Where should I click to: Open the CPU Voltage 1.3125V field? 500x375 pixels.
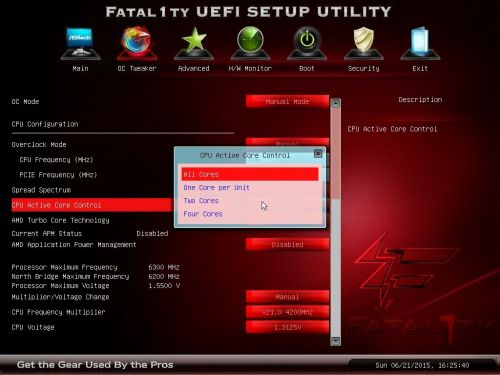click(x=287, y=327)
